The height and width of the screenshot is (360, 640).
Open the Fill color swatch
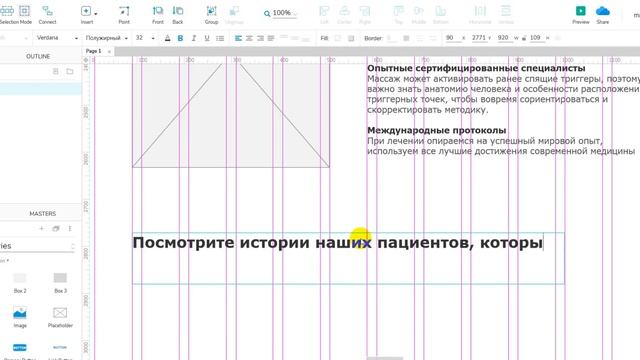[x=338, y=38]
